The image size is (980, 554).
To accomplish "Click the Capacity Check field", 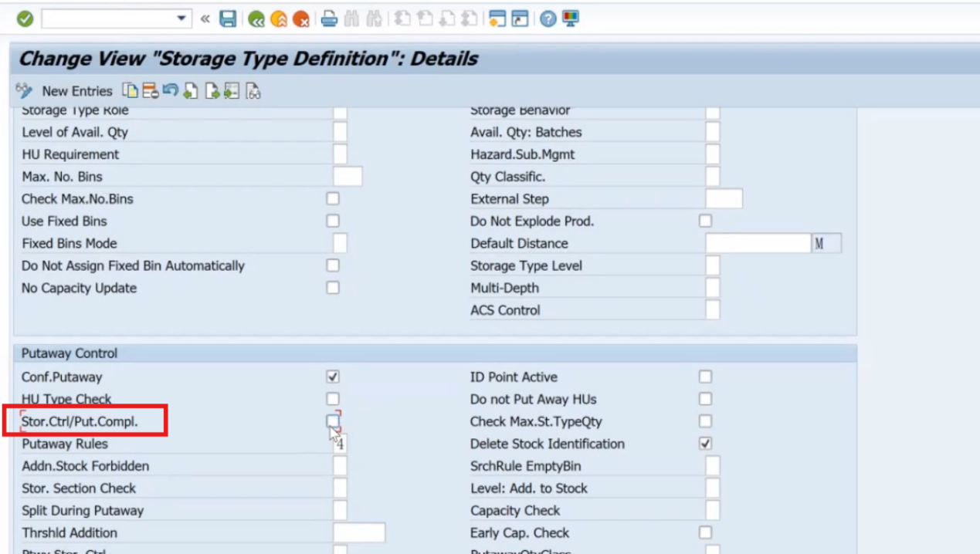I will click(x=713, y=510).
